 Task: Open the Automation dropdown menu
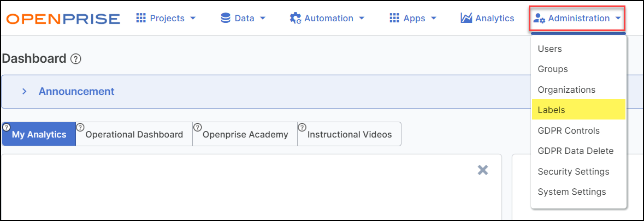coord(327,18)
